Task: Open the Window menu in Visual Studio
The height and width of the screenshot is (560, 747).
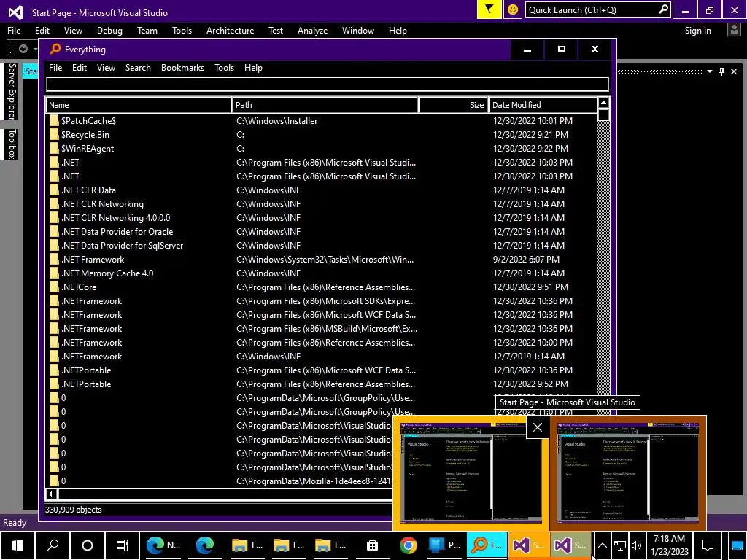Action: pyautogui.click(x=357, y=31)
